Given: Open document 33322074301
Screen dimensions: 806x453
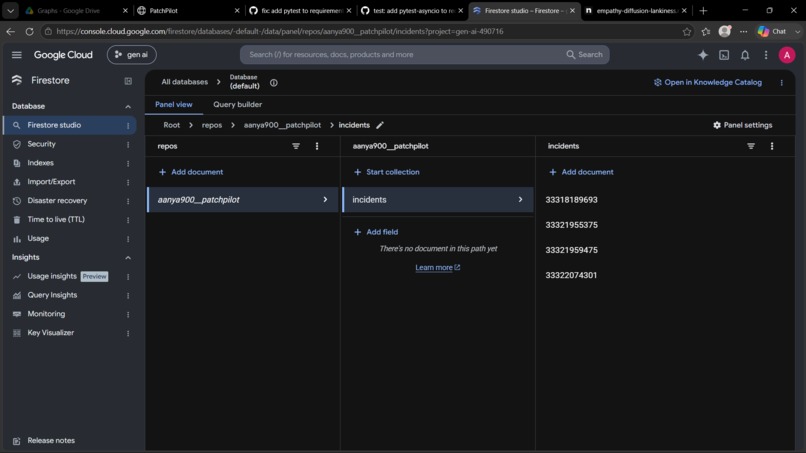Looking at the screenshot, I should (571, 275).
